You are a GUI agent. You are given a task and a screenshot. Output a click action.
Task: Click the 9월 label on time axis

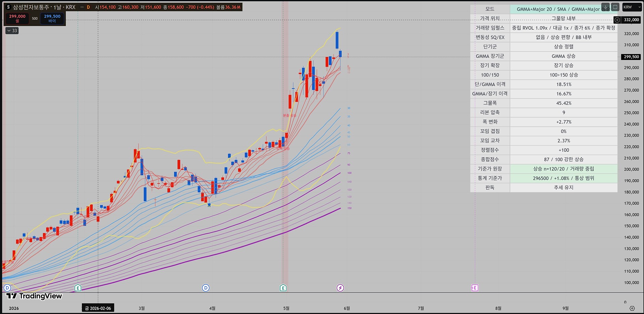tap(566, 308)
